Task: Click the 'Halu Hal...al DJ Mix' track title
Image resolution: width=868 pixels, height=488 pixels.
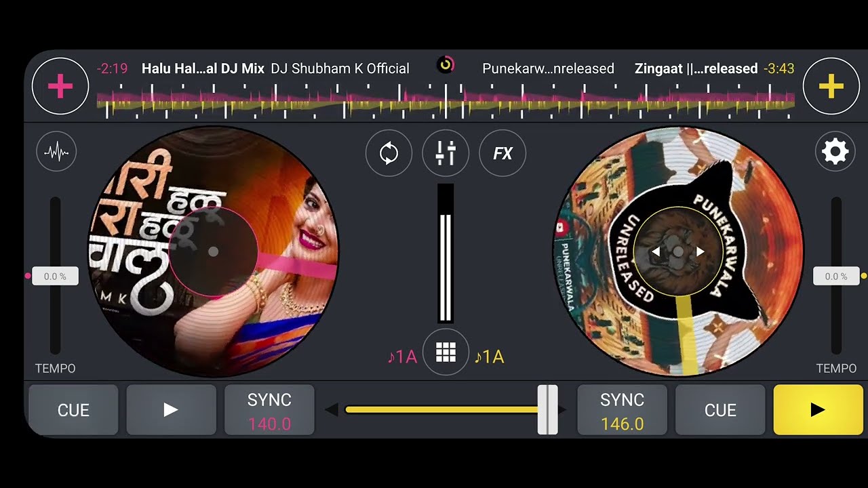Action: click(x=203, y=68)
